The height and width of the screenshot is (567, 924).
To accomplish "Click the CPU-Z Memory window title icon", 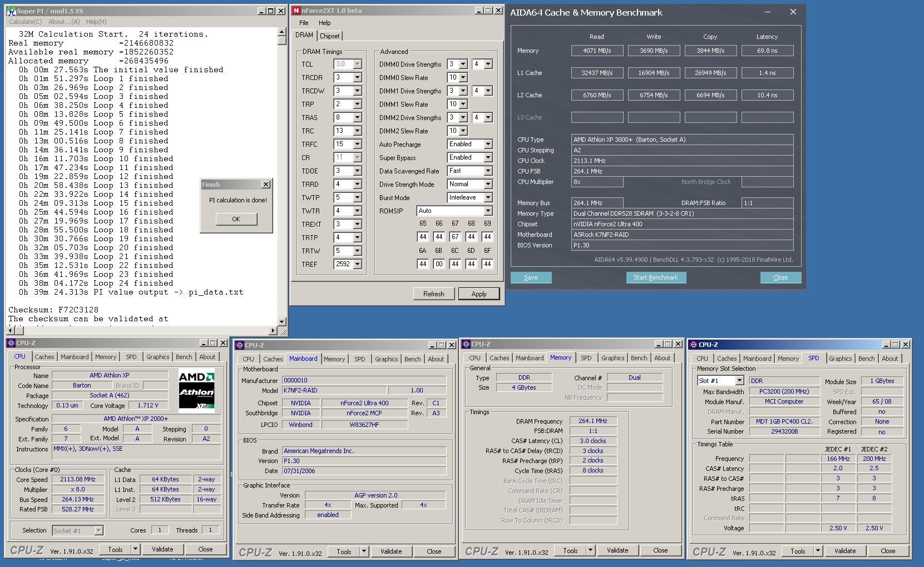I will 466,344.
